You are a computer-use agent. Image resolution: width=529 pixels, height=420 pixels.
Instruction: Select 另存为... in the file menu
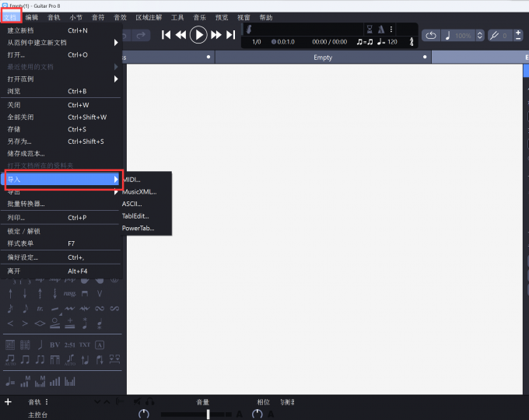pyautogui.click(x=19, y=142)
